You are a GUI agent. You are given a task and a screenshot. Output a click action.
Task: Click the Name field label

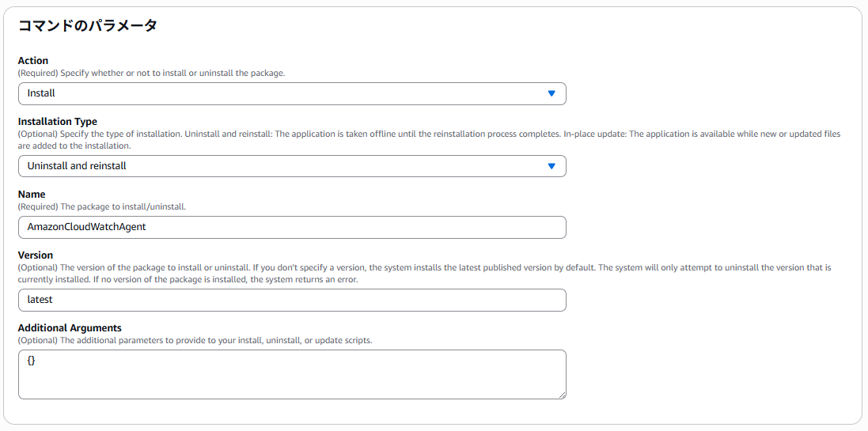[32, 195]
